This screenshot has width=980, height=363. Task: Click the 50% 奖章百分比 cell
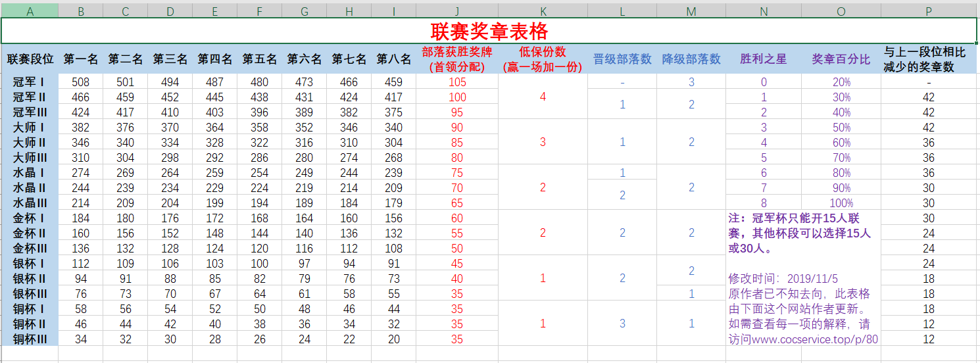(x=841, y=128)
